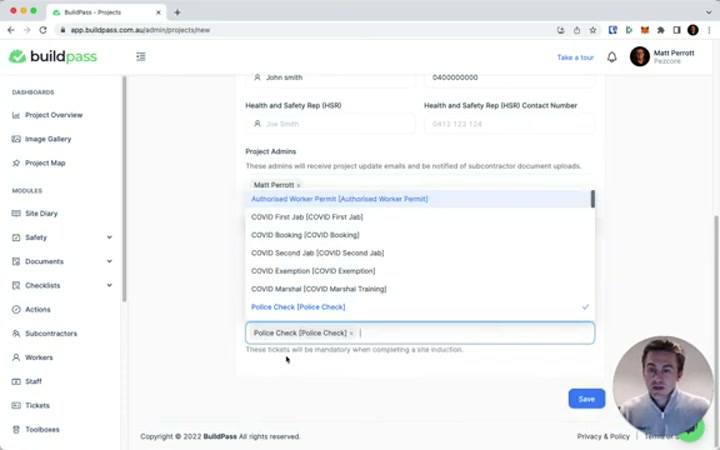Remove the Matt Perrott admin tag
The height and width of the screenshot is (450, 720).
coord(298,185)
